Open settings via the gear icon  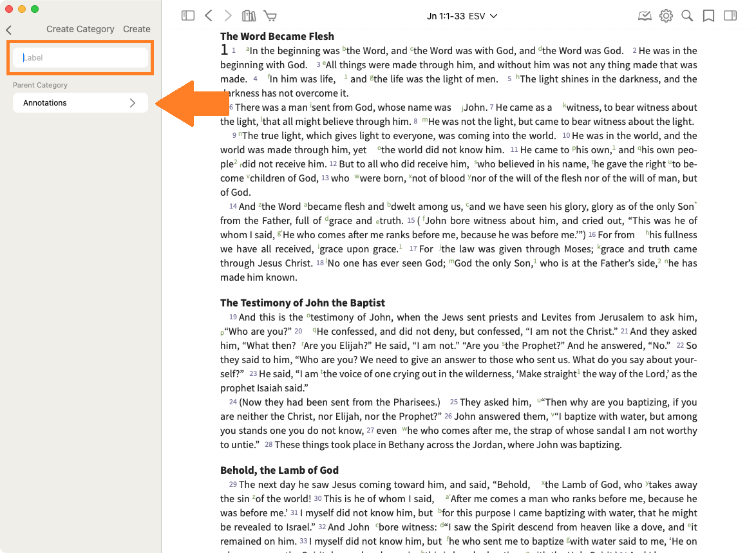click(x=666, y=15)
